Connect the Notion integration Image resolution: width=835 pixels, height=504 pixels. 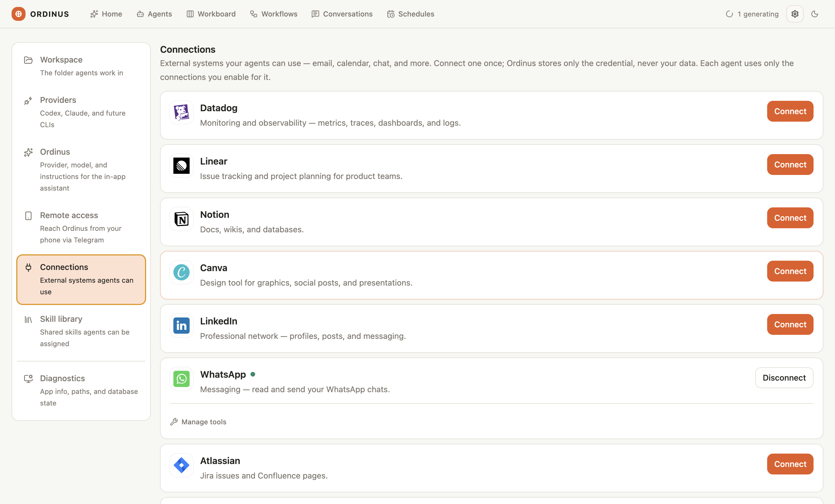[x=790, y=218]
